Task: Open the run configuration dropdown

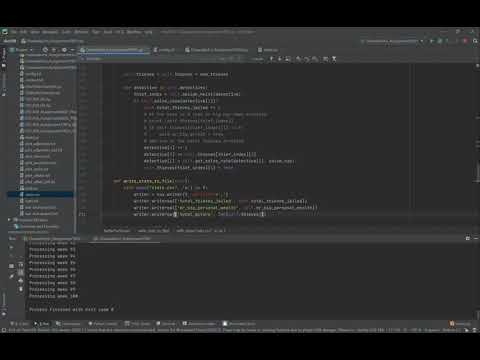Action: [x=392, y=41]
